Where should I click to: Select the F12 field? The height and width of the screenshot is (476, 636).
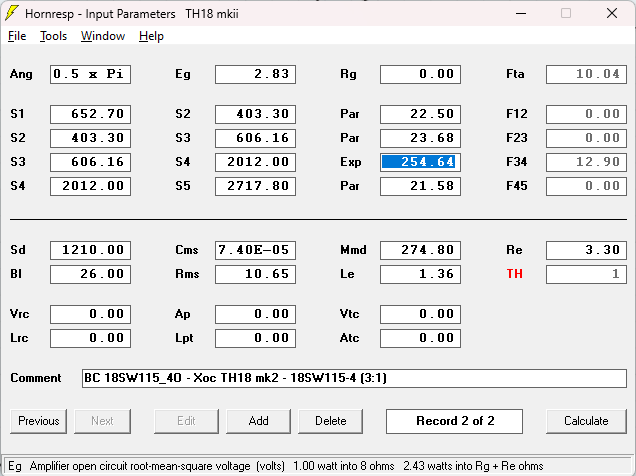point(586,114)
